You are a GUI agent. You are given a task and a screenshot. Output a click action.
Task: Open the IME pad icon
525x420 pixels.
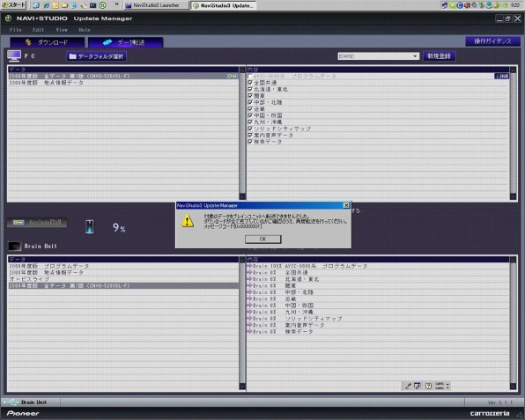(418, 386)
